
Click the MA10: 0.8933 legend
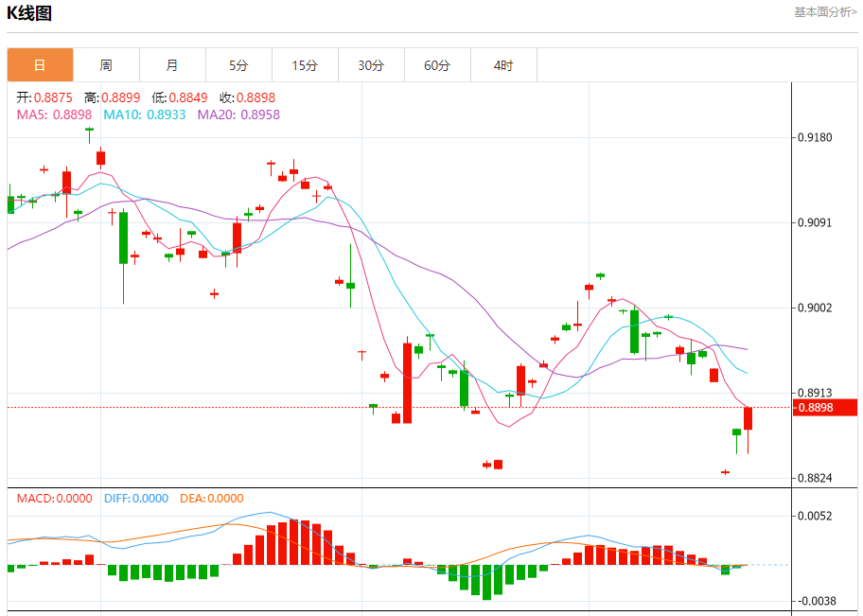click(145, 115)
